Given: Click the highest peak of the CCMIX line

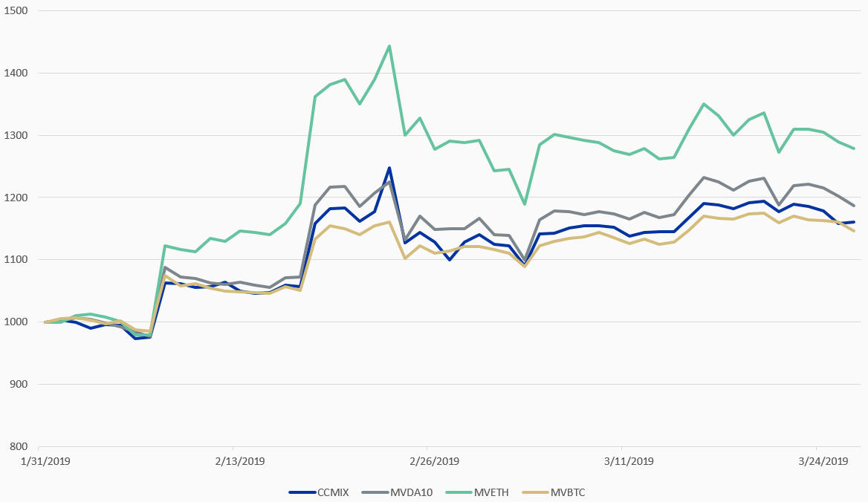Looking at the screenshot, I should tap(389, 168).
